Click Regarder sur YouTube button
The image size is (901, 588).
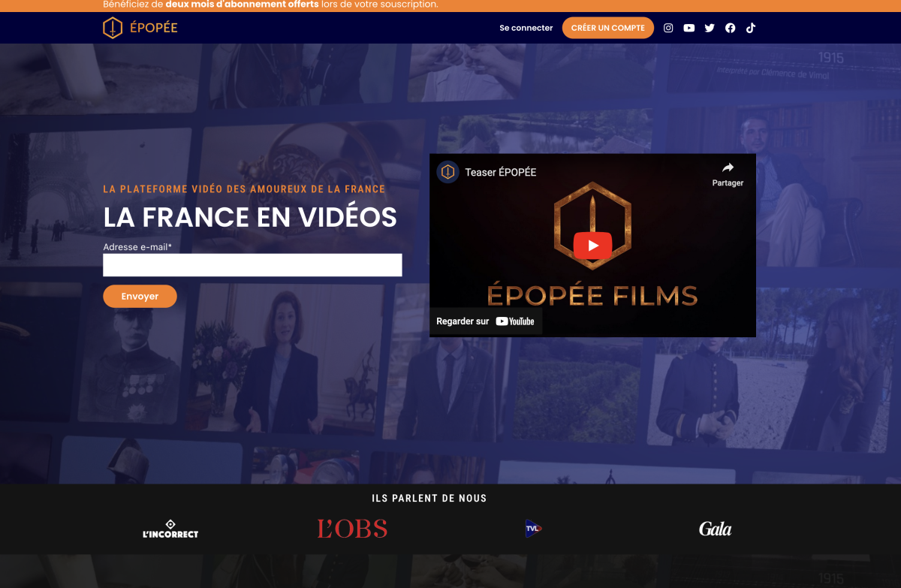(x=486, y=321)
